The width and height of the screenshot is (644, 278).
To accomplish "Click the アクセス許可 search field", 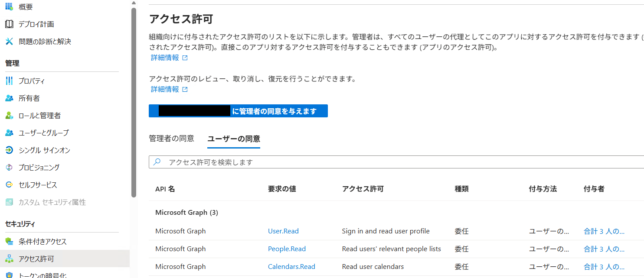I will click(304, 162).
